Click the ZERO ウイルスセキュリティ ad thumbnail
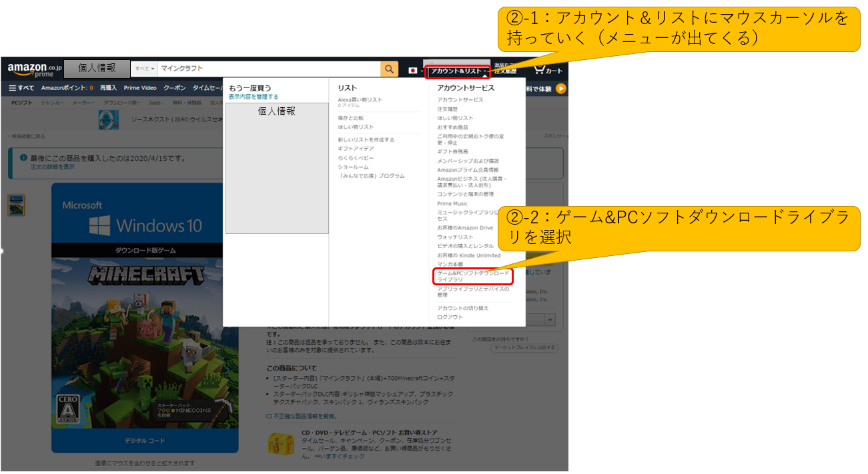The image size is (868, 474). coord(109,120)
